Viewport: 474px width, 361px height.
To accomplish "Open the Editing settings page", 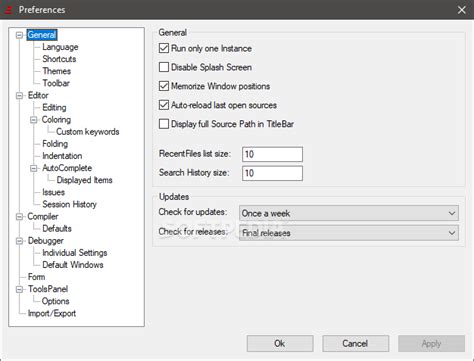I will point(54,107).
